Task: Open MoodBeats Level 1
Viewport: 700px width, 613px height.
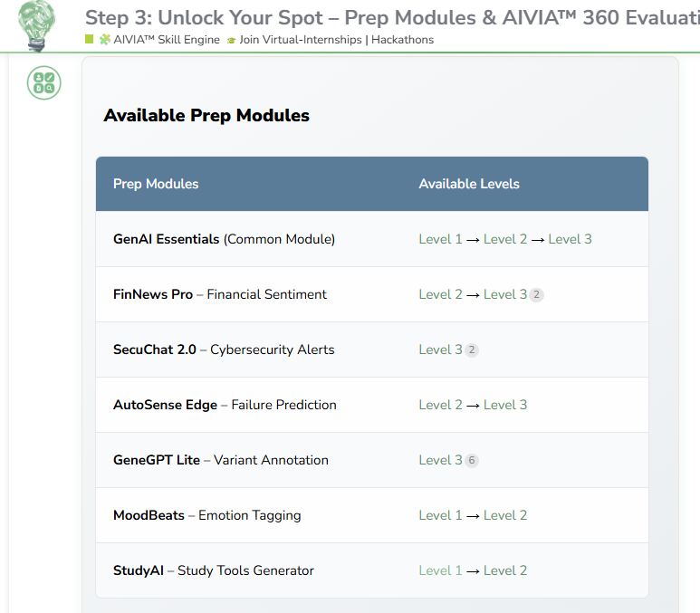Action: click(440, 515)
